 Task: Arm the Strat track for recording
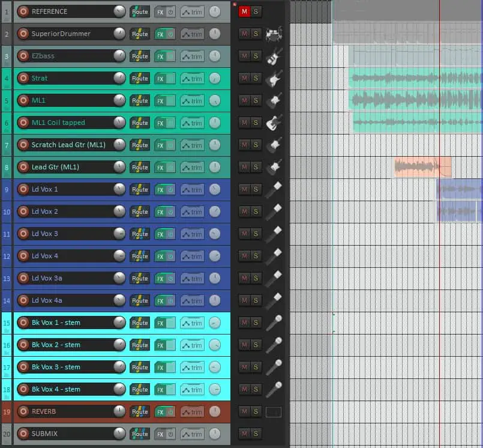(x=23, y=78)
